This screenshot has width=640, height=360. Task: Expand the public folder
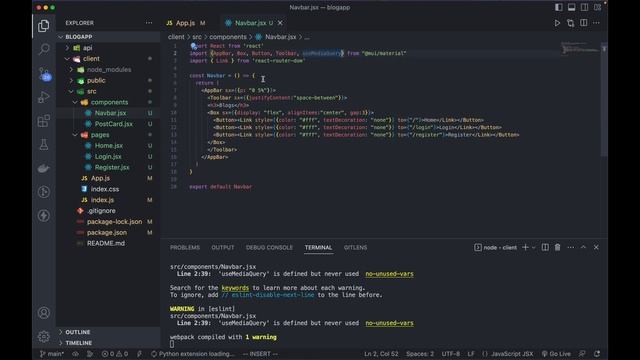click(108, 80)
